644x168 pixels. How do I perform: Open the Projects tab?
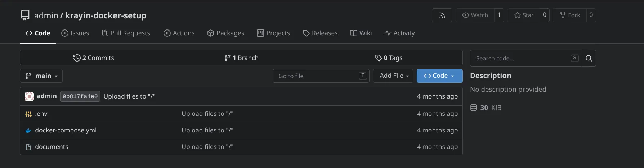[x=273, y=33]
